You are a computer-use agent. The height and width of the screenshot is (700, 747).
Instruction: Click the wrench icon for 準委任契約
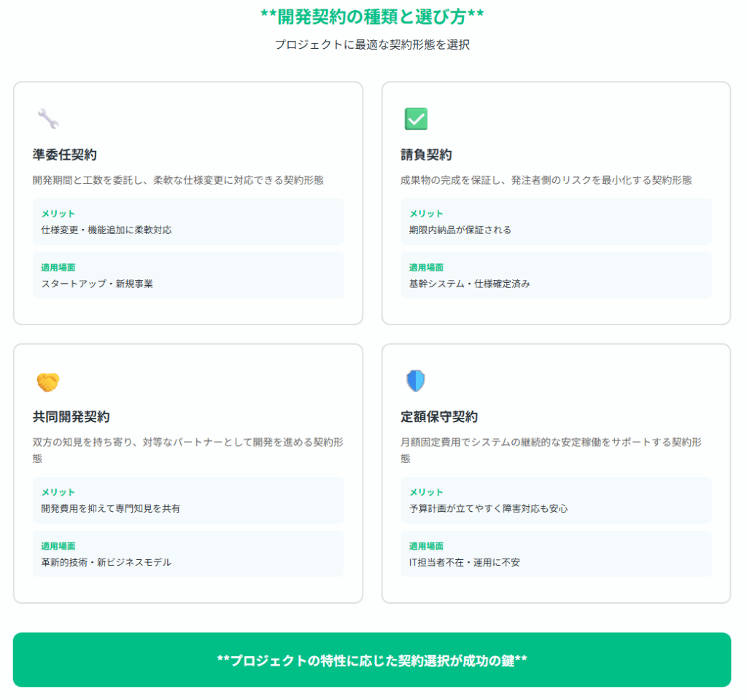coord(47,119)
